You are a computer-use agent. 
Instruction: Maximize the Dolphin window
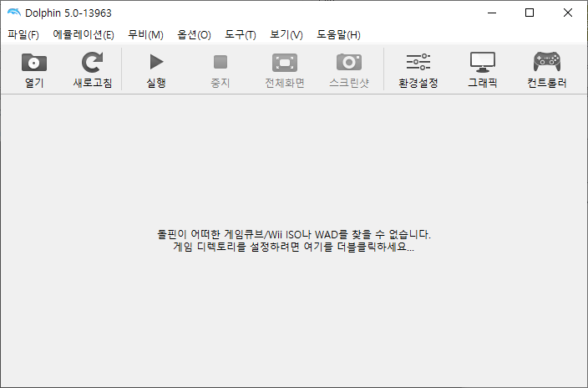coord(530,13)
